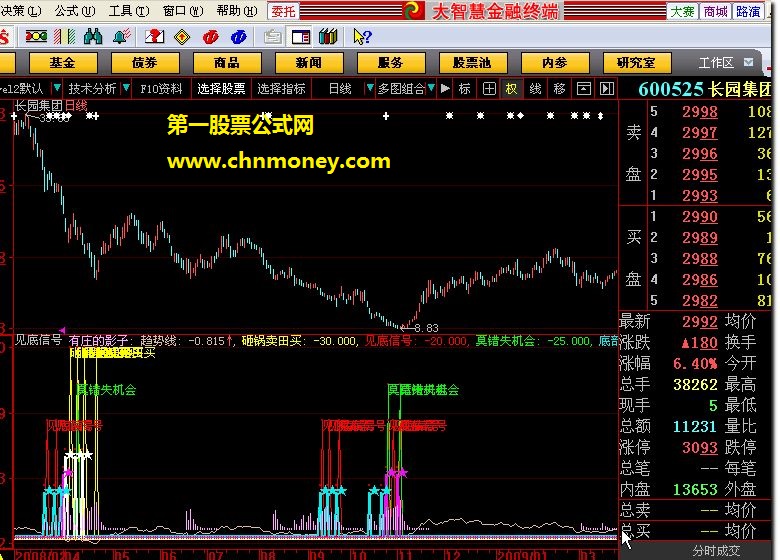The height and width of the screenshot is (560, 780).
Task: Click the collapse-up panel icon
Action: tap(584, 89)
